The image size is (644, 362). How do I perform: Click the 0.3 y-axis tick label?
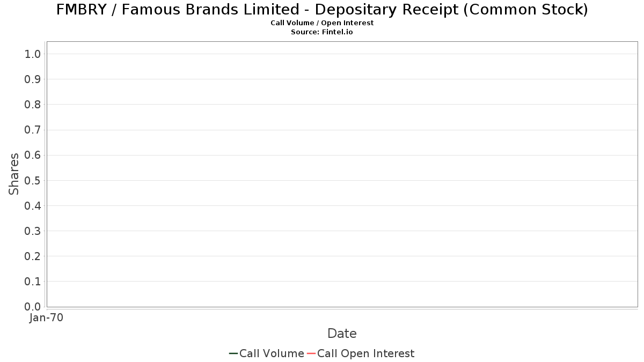pyautogui.click(x=33, y=231)
